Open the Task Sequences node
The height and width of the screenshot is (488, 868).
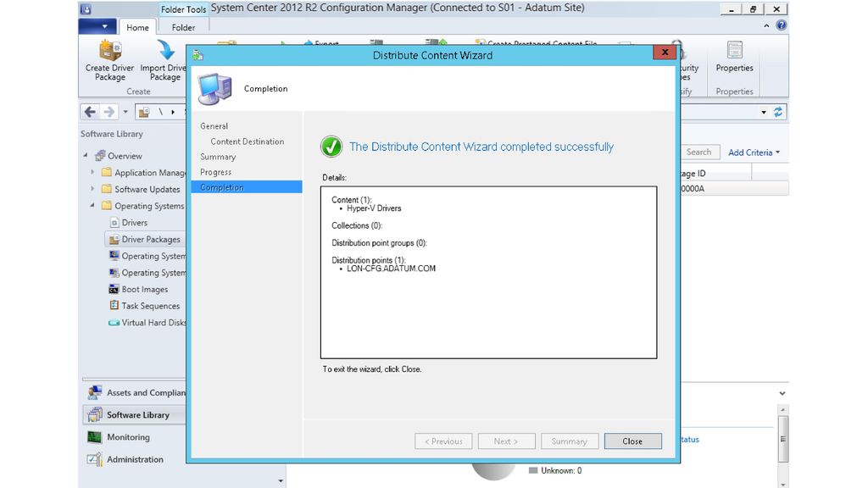coord(144,306)
